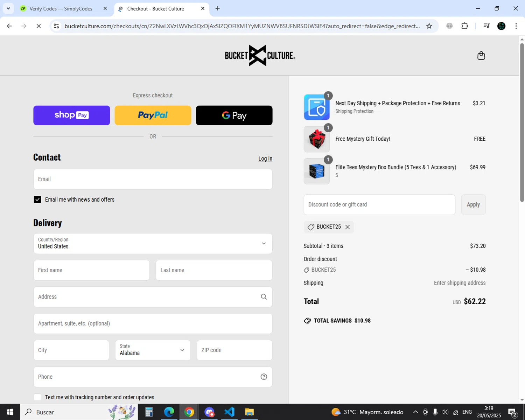Open File Explorer from the taskbar
This screenshot has width=525, height=420.
point(249,412)
